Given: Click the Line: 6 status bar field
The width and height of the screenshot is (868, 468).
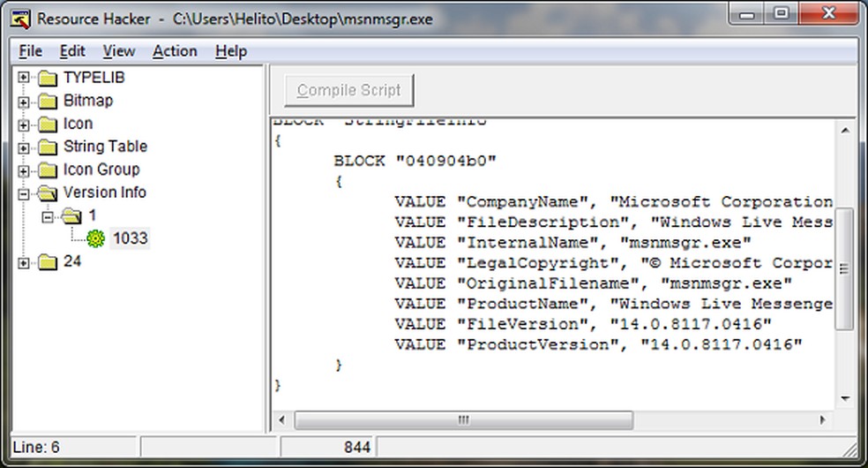Looking at the screenshot, I should 74,448.
